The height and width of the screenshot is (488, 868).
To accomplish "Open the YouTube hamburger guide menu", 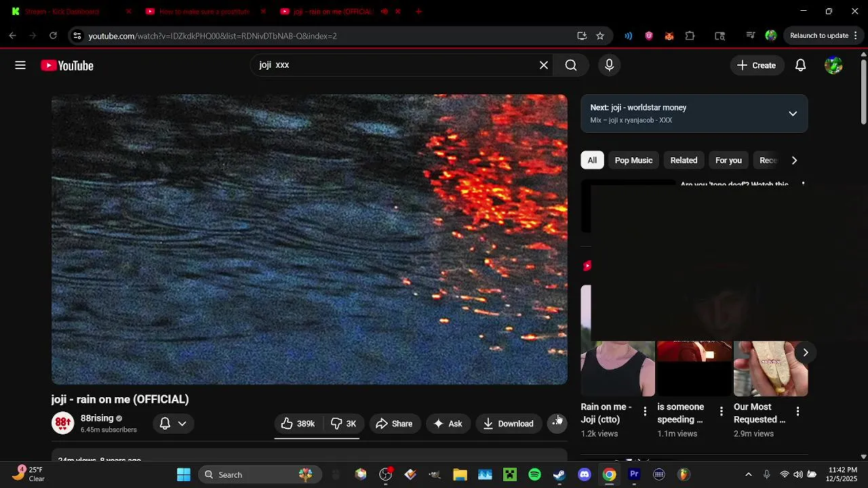I will [x=20, y=65].
